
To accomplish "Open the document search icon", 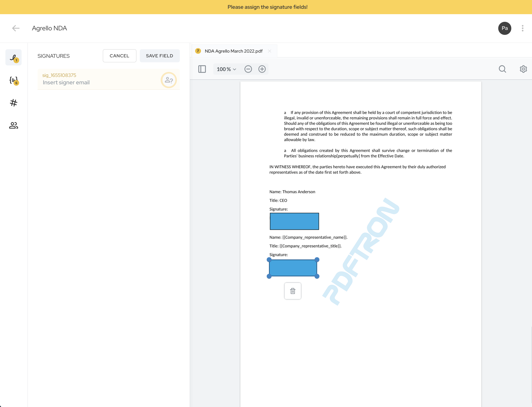I will coord(503,69).
